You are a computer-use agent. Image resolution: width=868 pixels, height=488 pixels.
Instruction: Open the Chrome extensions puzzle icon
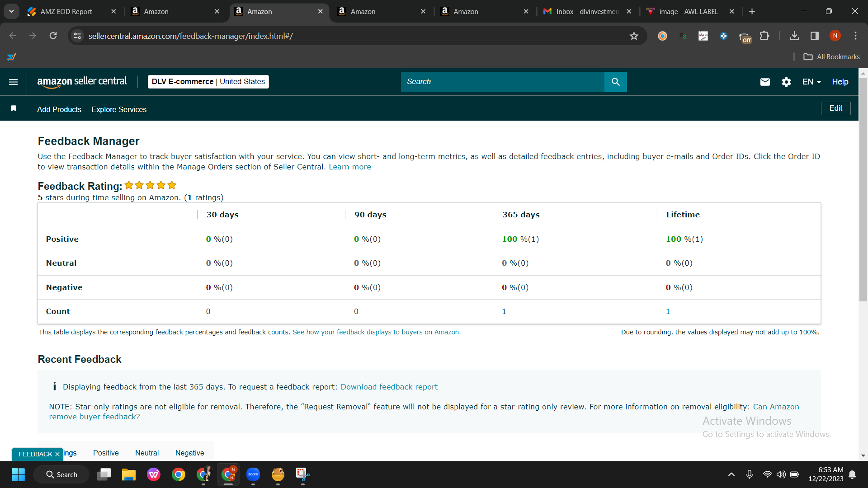tap(764, 36)
